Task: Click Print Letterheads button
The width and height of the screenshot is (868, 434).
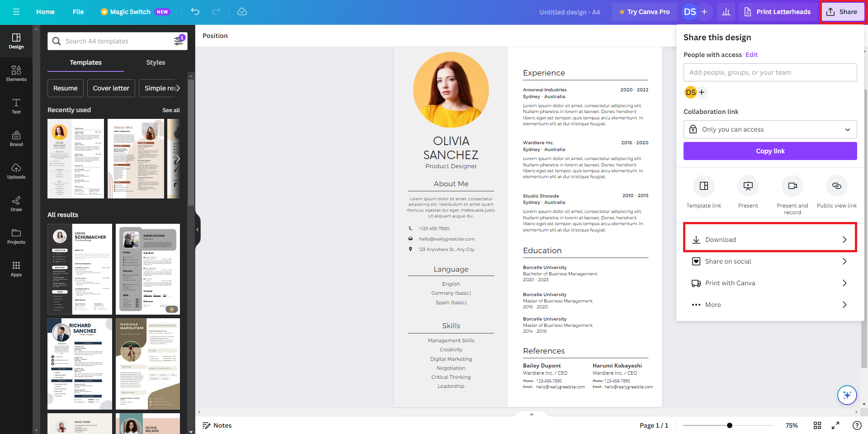Action: [x=778, y=12]
